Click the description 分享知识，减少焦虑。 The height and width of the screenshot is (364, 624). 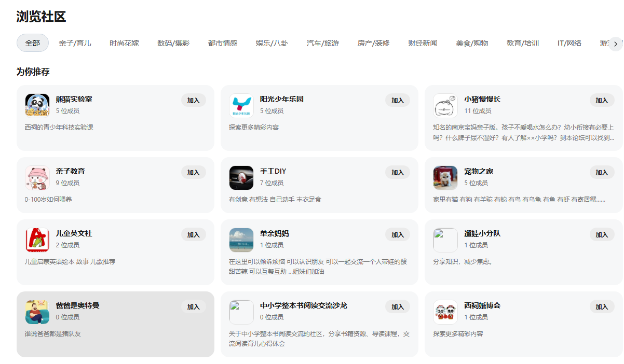(x=463, y=261)
